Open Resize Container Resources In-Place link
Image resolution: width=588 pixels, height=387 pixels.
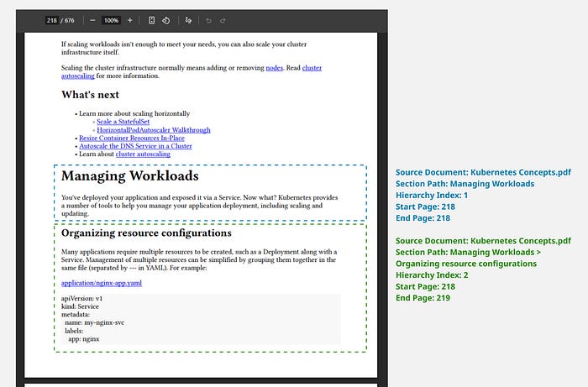point(132,138)
